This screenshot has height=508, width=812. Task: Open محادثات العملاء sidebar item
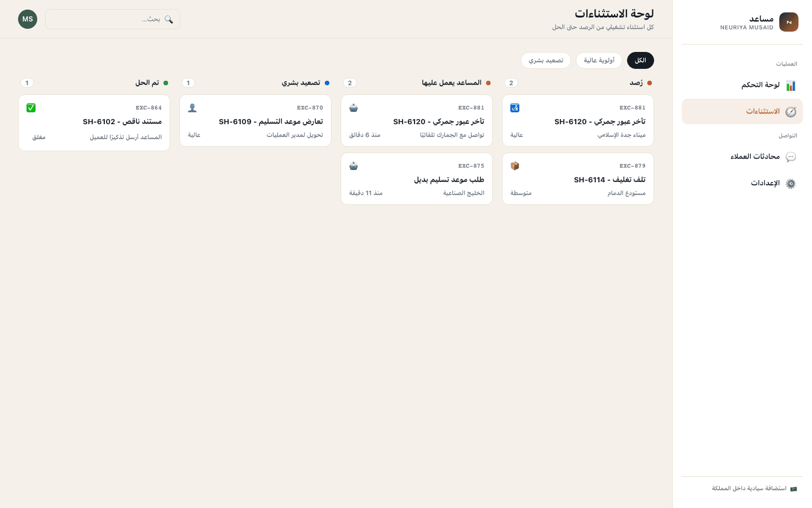pyautogui.click(x=742, y=157)
